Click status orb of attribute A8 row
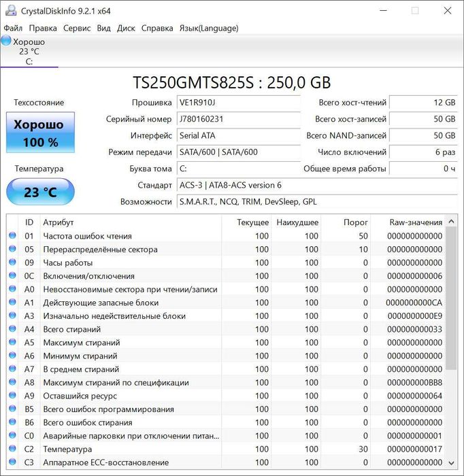The image size is (464, 476). point(12,382)
